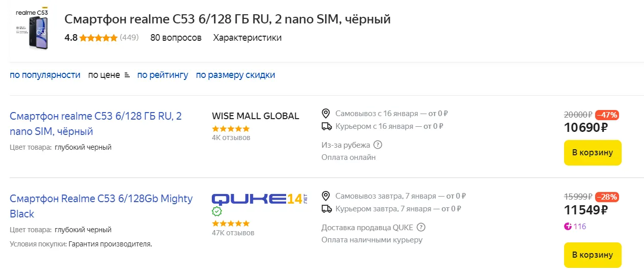This screenshot has width=644, height=276.
Task: Add the 11549 ₽ QUKE offer to cart
Action: click(x=593, y=255)
